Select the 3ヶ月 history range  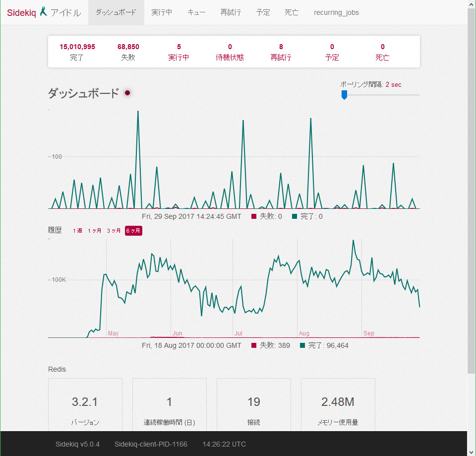point(114,231)
